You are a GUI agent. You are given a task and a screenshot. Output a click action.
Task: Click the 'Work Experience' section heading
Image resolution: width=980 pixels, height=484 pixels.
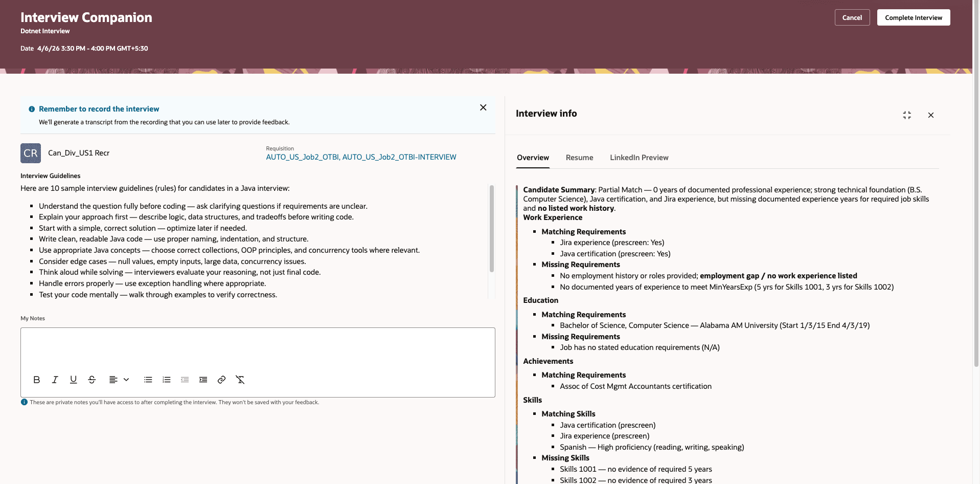[553, 217]
